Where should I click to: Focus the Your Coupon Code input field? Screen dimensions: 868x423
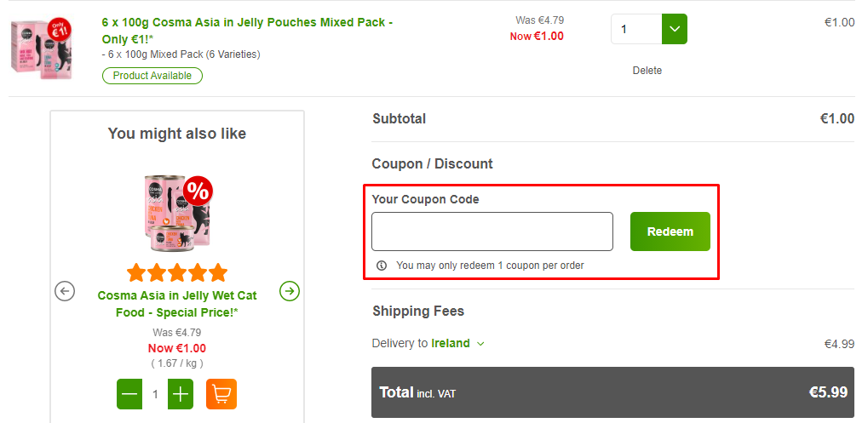coord(492,232)
